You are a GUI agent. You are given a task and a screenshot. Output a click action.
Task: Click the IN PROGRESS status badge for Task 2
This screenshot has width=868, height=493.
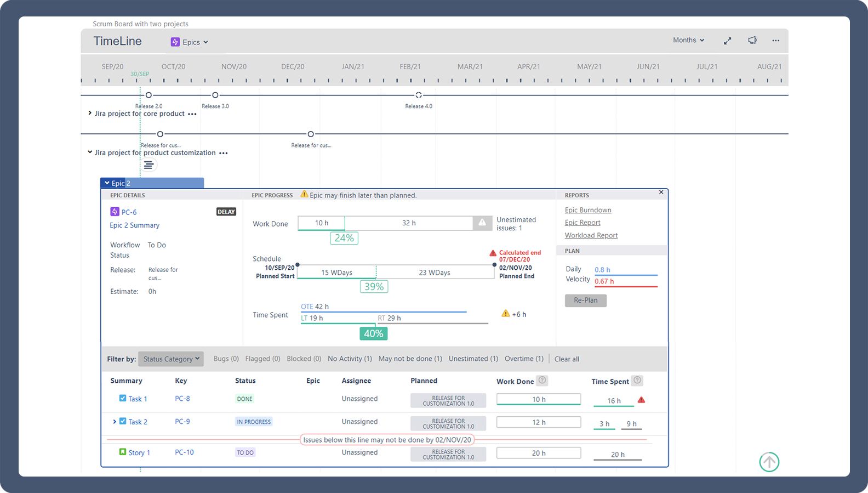tap(254, 422)
